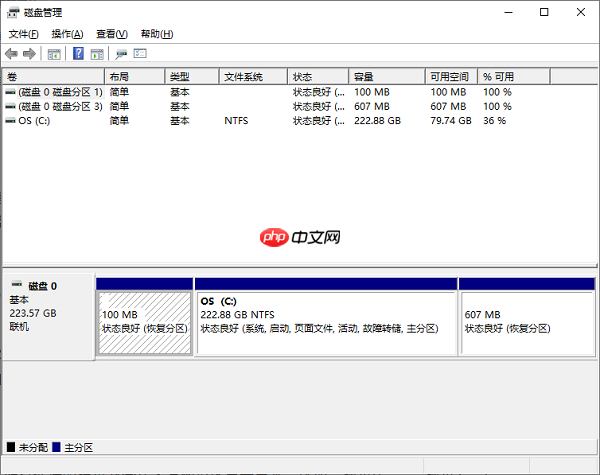
Task: Click the 联机 online status text
Action: point(19,326)
